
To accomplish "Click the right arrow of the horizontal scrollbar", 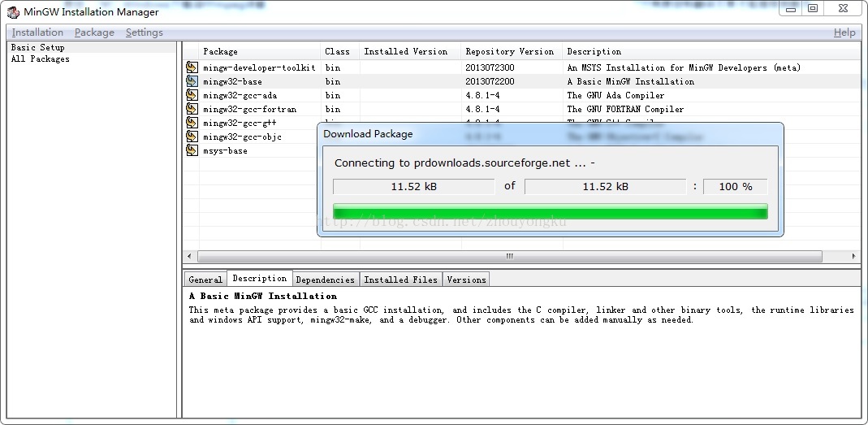I will [853, 256].
